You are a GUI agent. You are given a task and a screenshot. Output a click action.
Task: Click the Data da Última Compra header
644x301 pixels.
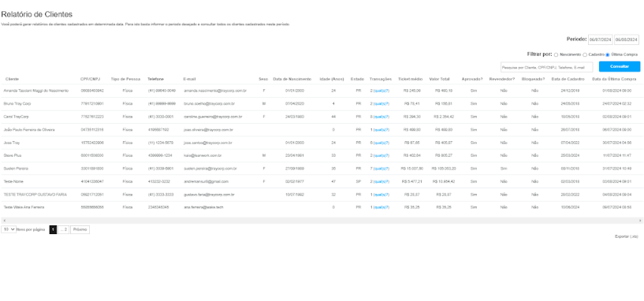(x=614, y=79)
